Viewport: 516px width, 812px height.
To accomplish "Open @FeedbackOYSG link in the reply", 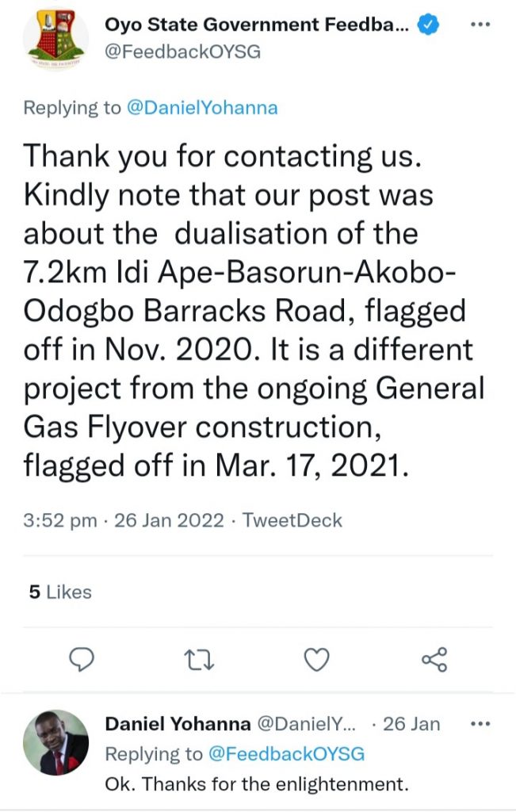I will (x=286, y=754).
